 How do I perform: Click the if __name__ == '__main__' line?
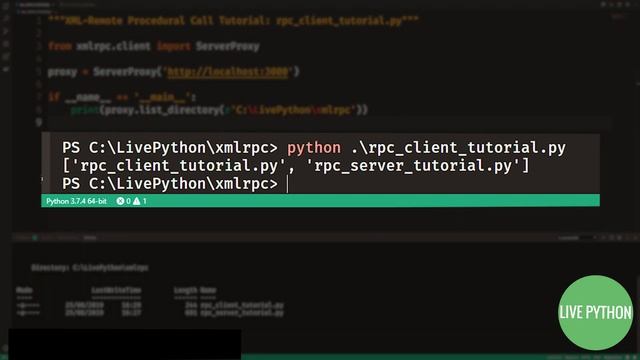(x=122, y=97)
